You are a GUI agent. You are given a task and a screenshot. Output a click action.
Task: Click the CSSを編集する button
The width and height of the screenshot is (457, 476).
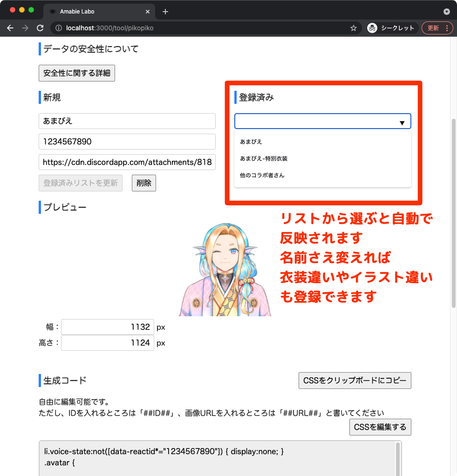pyautogui.click(x=380, y=427)
